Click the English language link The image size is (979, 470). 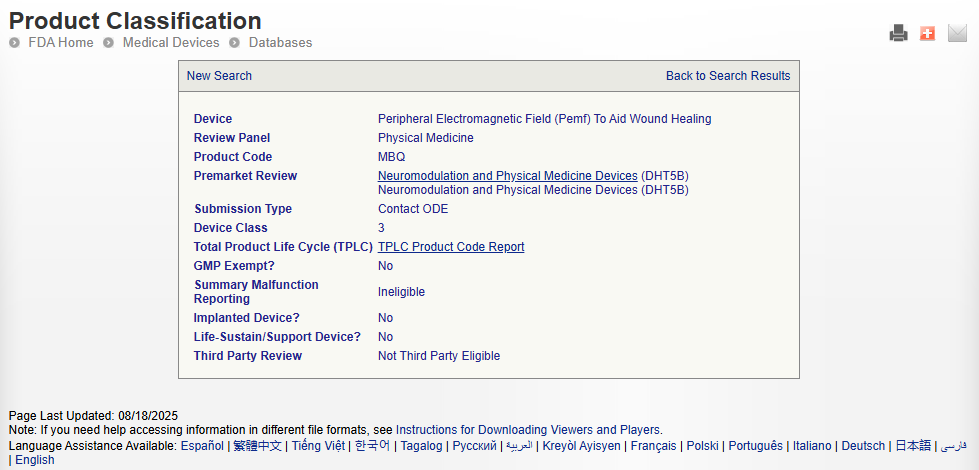click(35, 460)
